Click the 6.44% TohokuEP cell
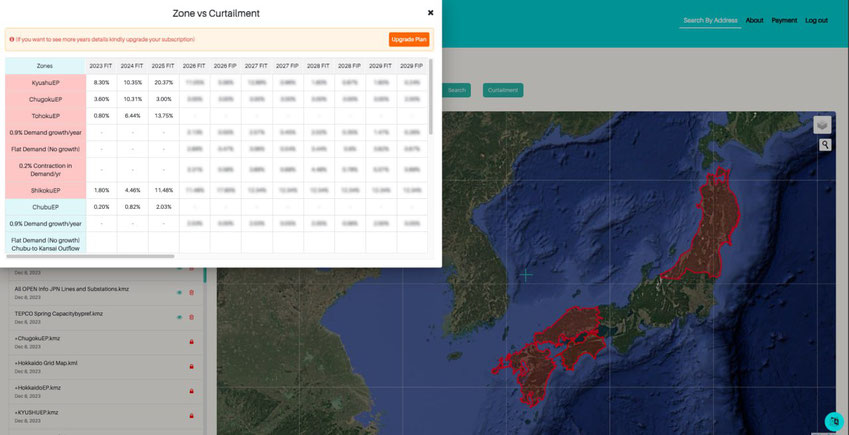The image size is (849, 435). (x=132, y=116)
